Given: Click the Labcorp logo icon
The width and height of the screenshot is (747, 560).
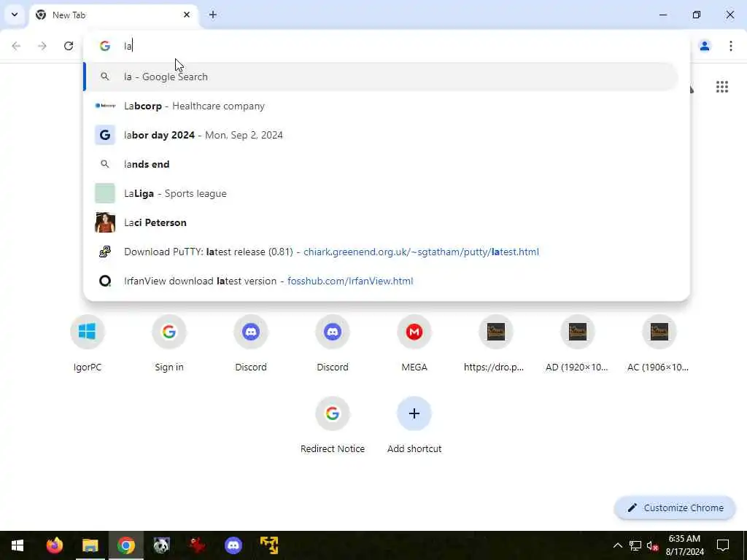Looking at the screenshot, I should coord(105,106).
